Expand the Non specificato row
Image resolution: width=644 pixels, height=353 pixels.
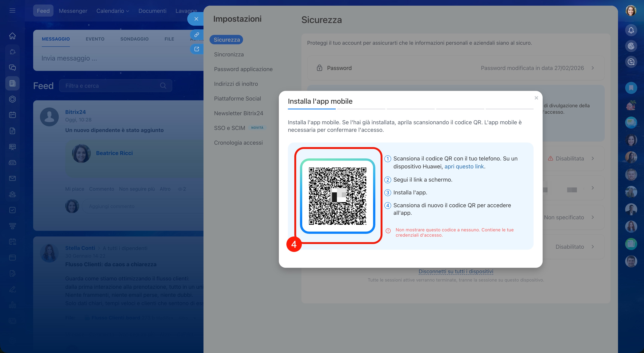coord(593,217)
